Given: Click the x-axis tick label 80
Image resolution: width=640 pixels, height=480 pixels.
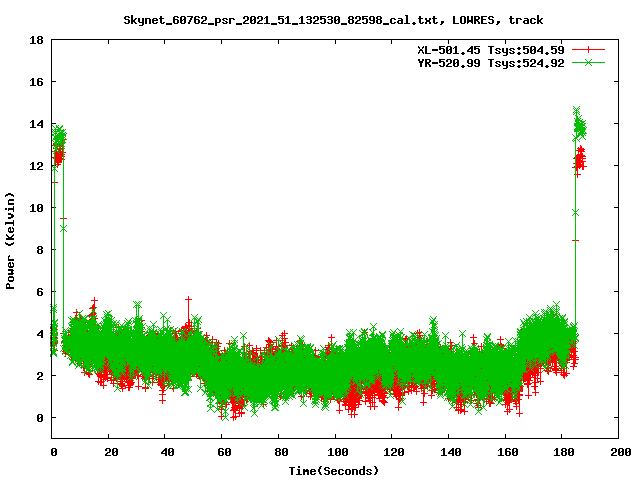Looking at the screenshot, I should (x=281, y=452).
